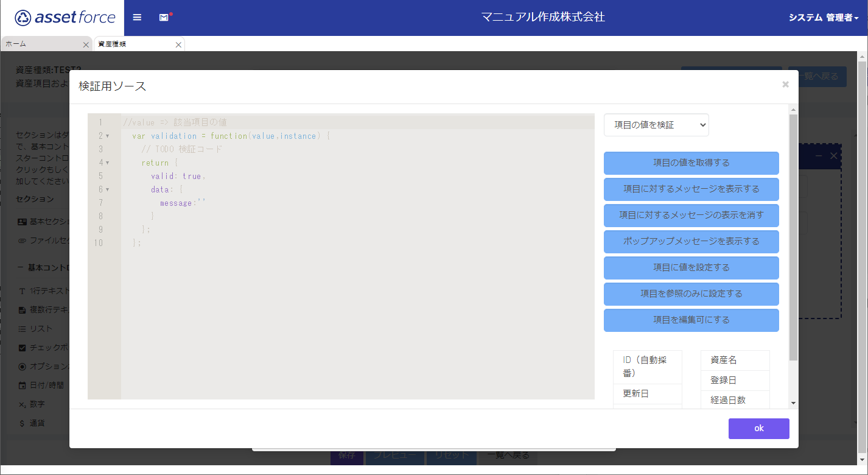Select 複数行テキスト control icon in sidebar
Viewport: 868px width, 475px height.
point(23,310)
